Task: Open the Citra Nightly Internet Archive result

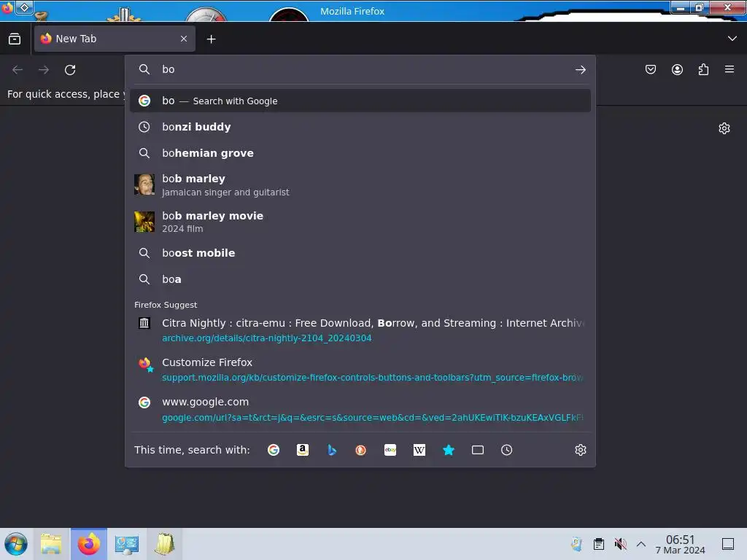Action: pyautogui.click(x=360, y=330)
